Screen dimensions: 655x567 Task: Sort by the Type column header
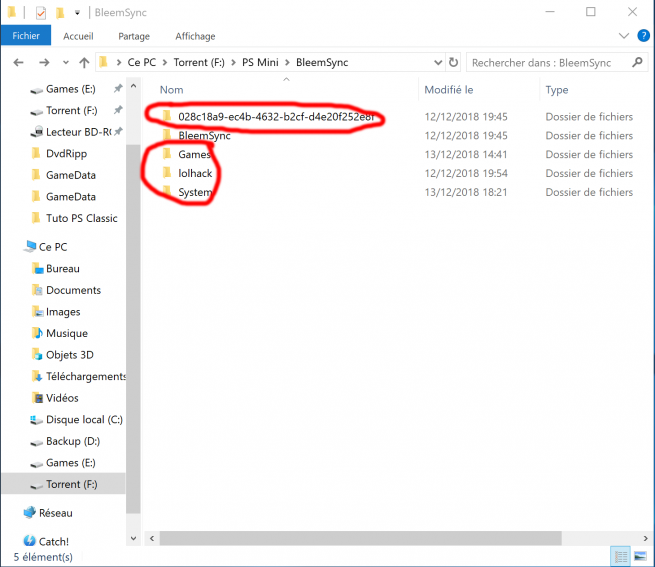(557, 90)
